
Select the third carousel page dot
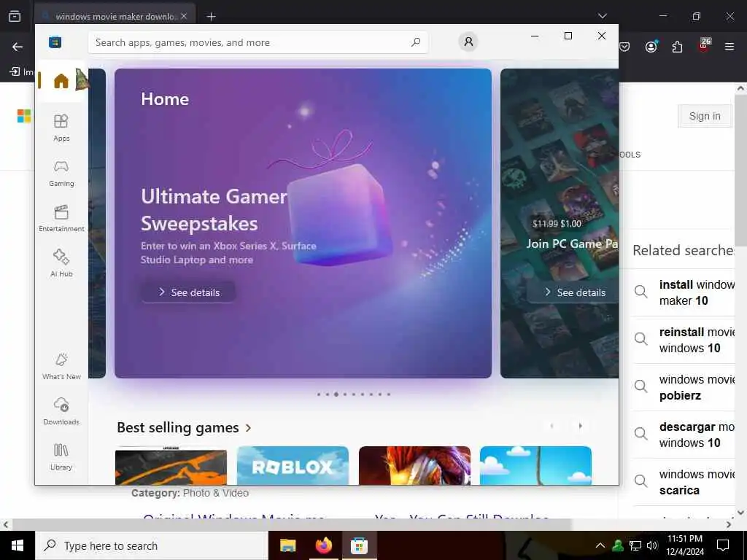tap(336, 394)
